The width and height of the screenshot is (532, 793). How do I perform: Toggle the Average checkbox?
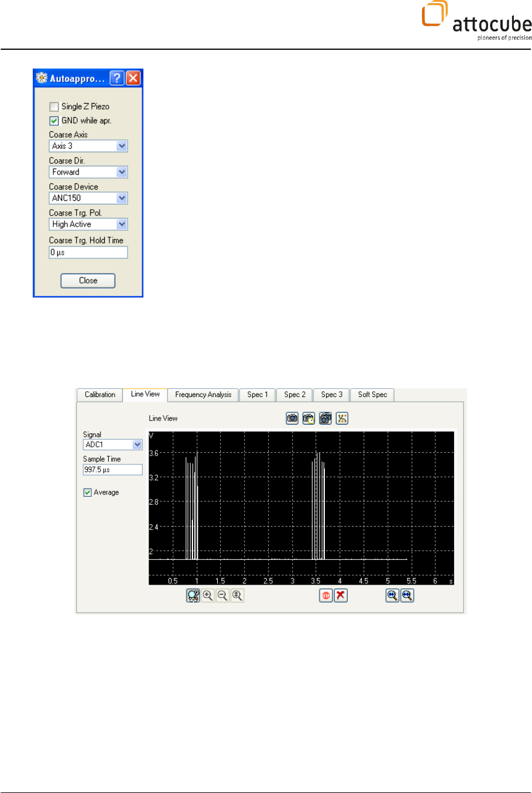pos(87,493)
